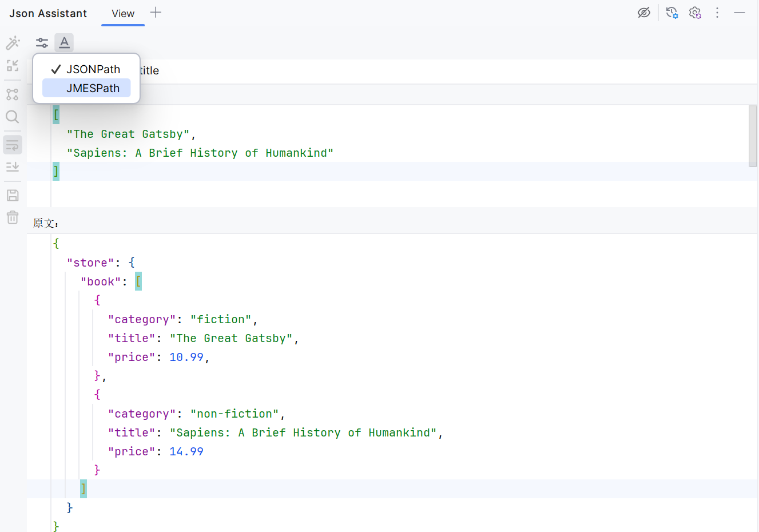The width and height of the screenshot is (759, 532).
Task: Open the JSON structure view icon
Action: (x=13, y=94)
